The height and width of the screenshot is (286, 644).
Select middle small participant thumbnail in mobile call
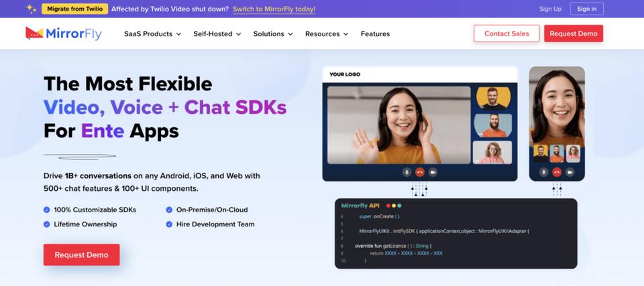pos(557,153)
